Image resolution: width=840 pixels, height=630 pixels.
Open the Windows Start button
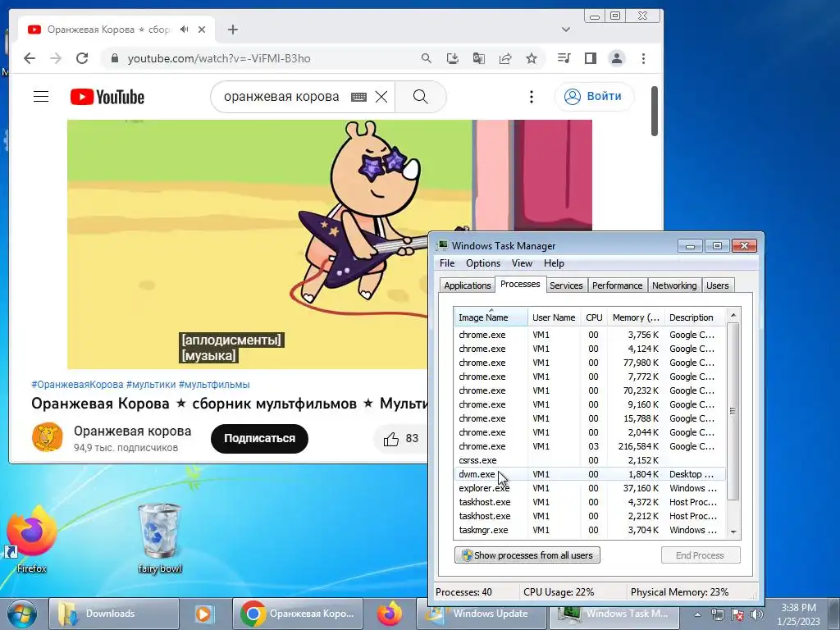pos(21,614)
